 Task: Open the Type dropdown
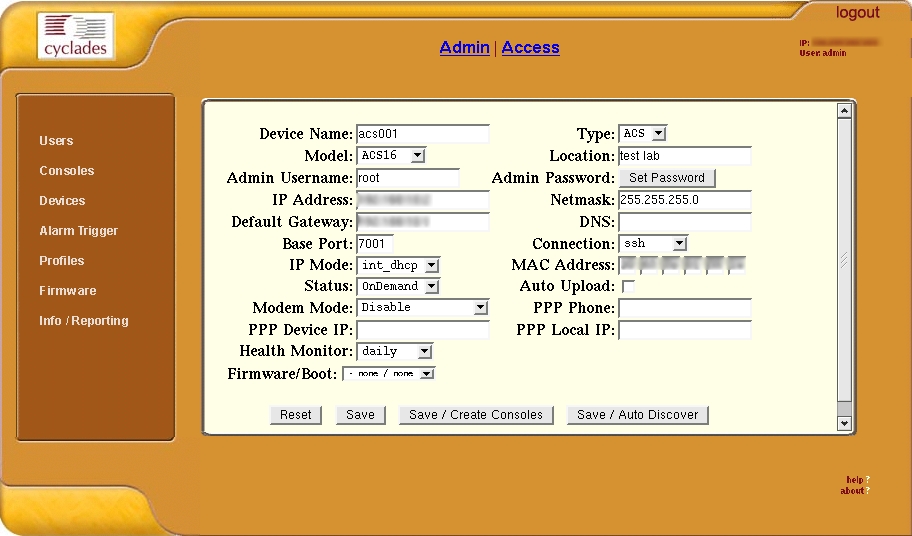tap(643, 134)
